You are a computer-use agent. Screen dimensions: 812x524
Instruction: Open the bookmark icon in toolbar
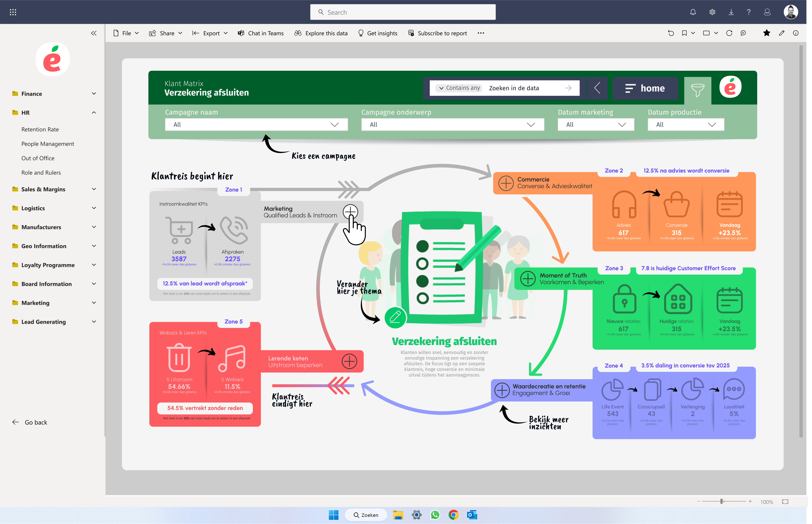click(684, 33)
